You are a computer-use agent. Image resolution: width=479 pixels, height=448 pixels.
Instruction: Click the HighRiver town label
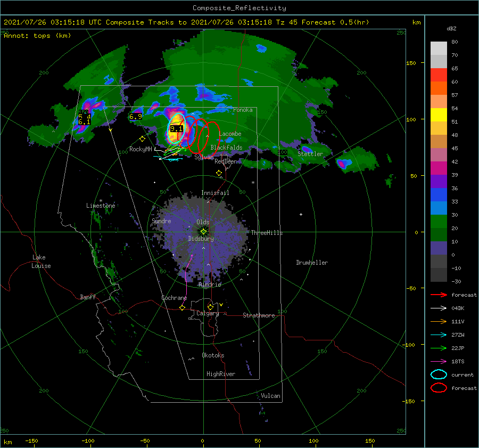click(x=221, y=374)
